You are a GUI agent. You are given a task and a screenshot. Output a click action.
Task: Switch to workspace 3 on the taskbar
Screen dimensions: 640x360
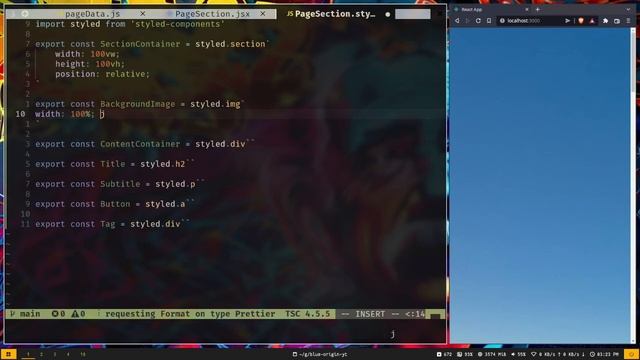point(55,354)
